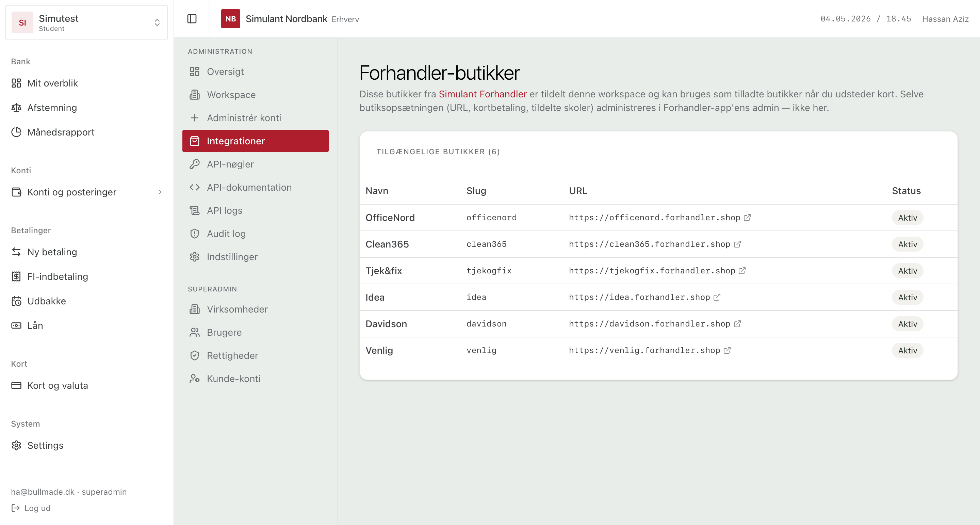Open external link icon for venlig URL

point(727,350)
